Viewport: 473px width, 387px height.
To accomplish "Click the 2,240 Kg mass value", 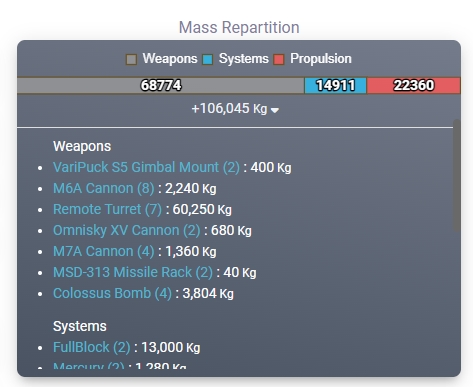I will [191, 188].
